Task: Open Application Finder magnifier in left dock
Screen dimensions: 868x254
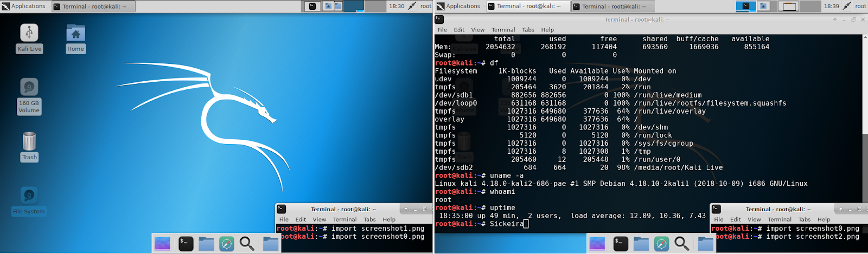Action: tap(247, 244)
